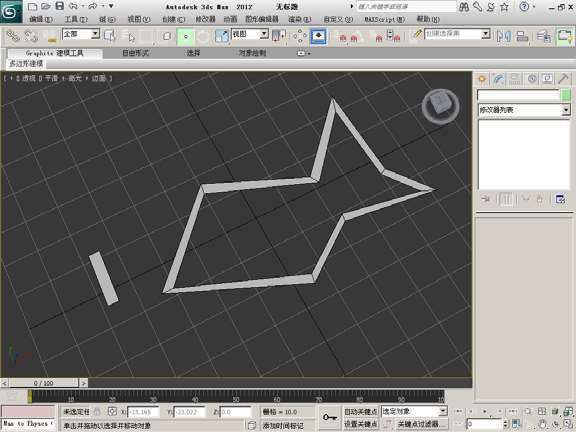Expand the quick access toolbar customize arrow

pos(111,6)
